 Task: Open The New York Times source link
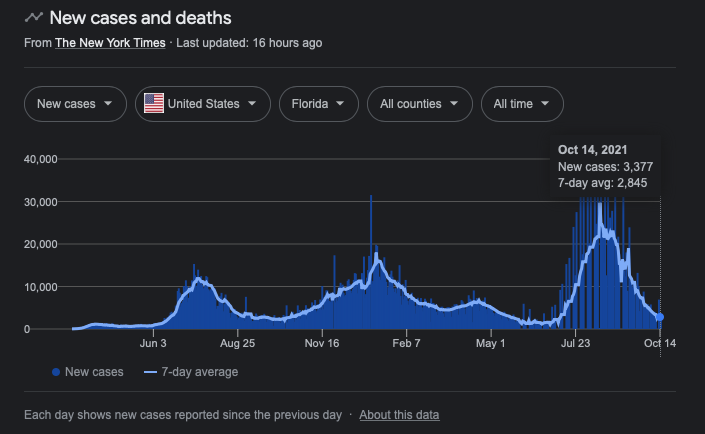(110, 43)
